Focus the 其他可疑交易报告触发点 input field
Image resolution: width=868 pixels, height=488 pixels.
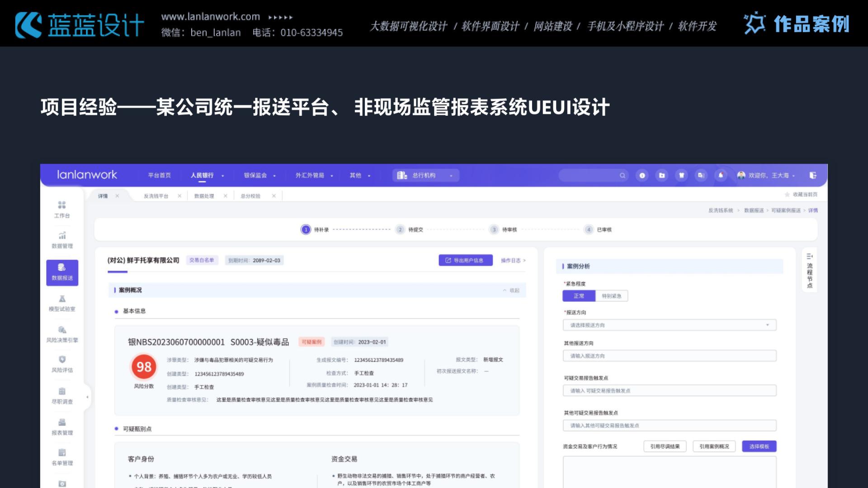(x=670, y=425)
